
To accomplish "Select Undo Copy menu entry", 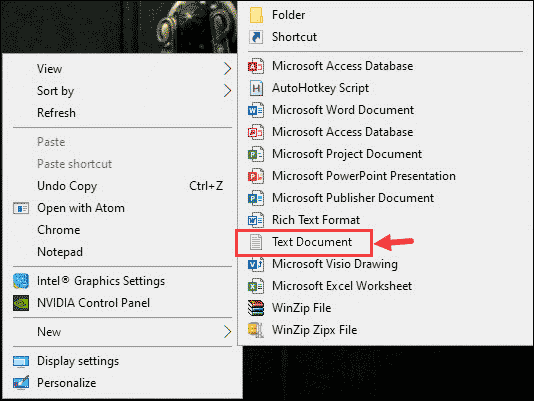I will 67,186.
